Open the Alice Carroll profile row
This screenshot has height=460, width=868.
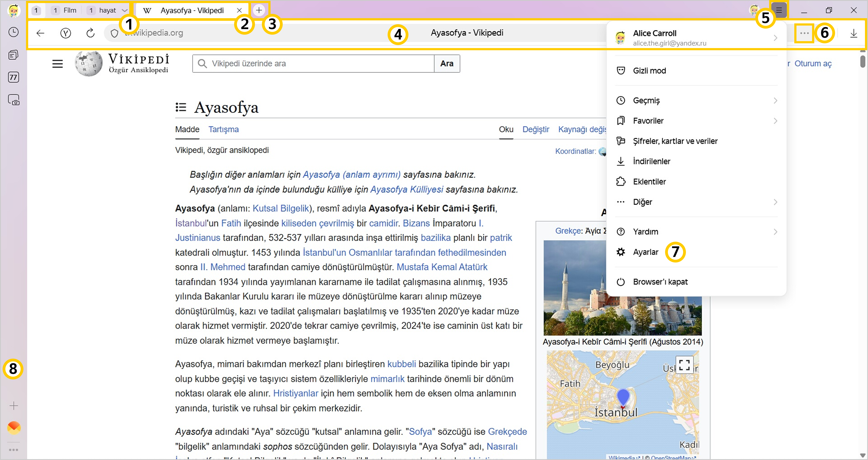pyautogui.click(x=696, y=38)
